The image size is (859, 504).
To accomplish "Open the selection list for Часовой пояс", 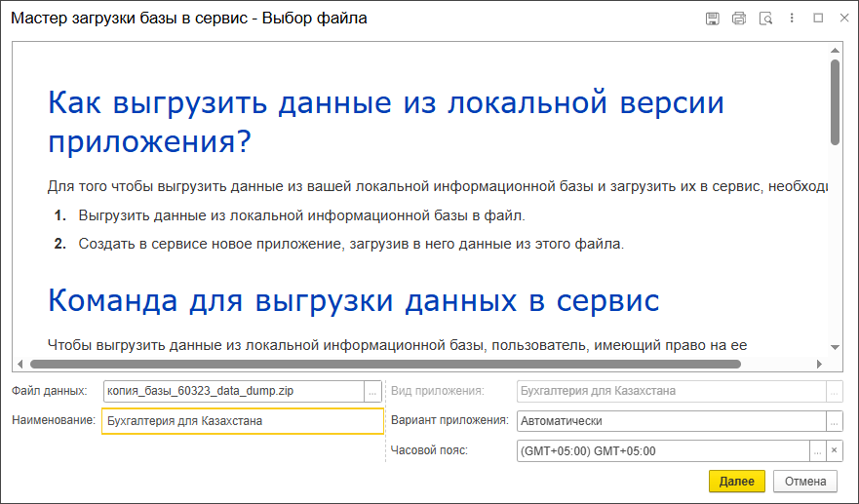I will [817, 450].
